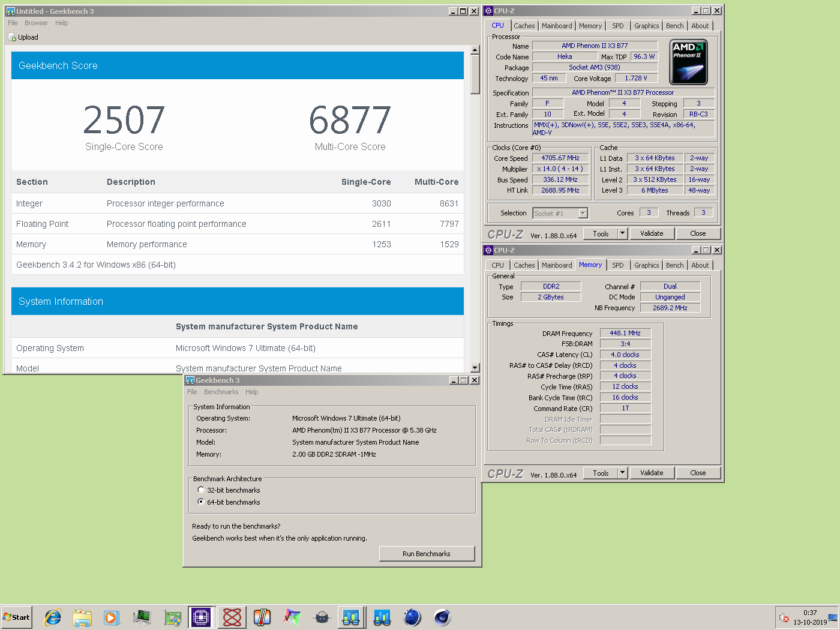Image resolution: width=840 pixels, height=630 pixels.
Task: Open Mainboard tab in lower CPU-Z window
Action: coord(557,265)
